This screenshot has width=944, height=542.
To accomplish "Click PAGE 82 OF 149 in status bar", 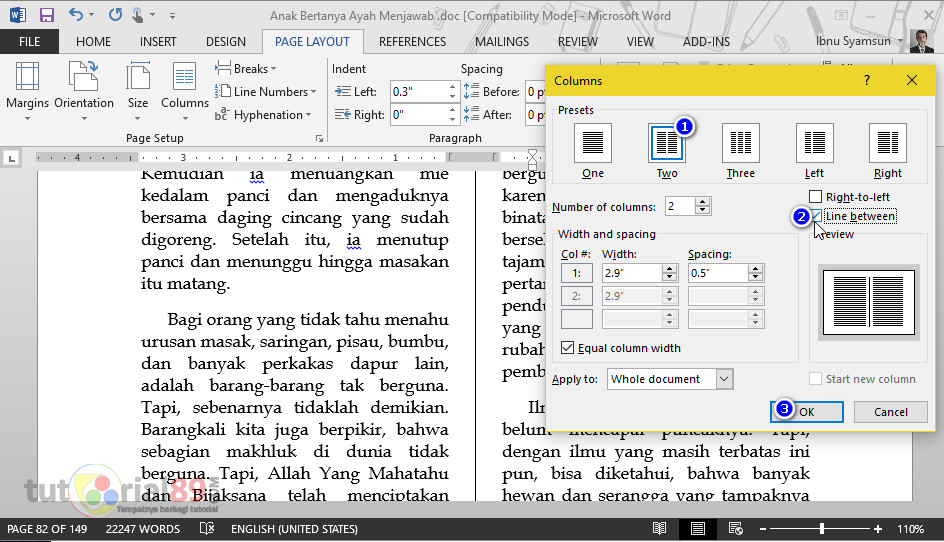I will 47,529.
